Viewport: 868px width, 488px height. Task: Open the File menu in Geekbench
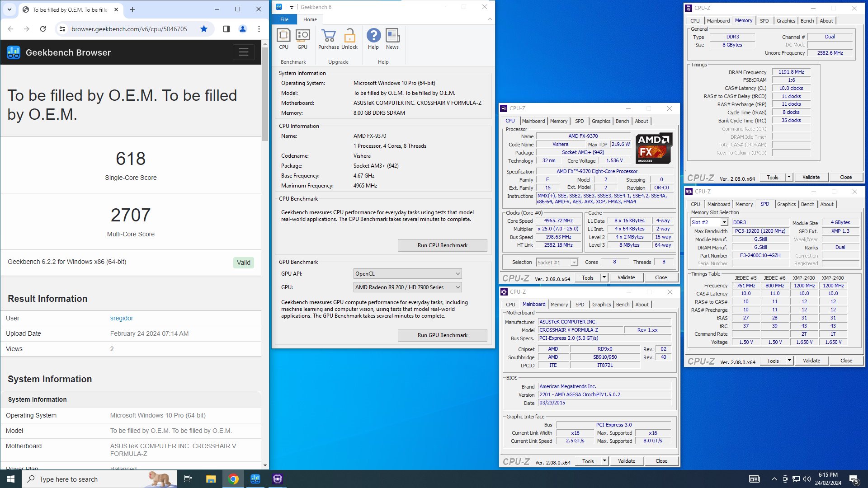pyautogui.click(x=284, y=19)
